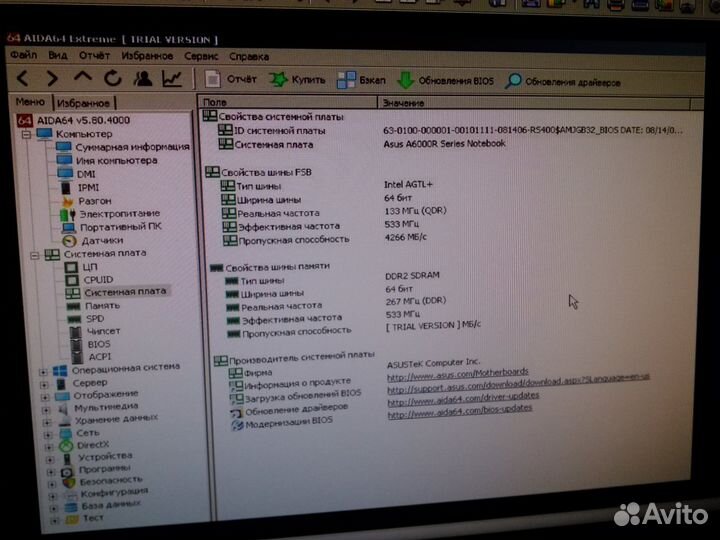
Task: Click the Значение column header
Action: tap(534, 103)
